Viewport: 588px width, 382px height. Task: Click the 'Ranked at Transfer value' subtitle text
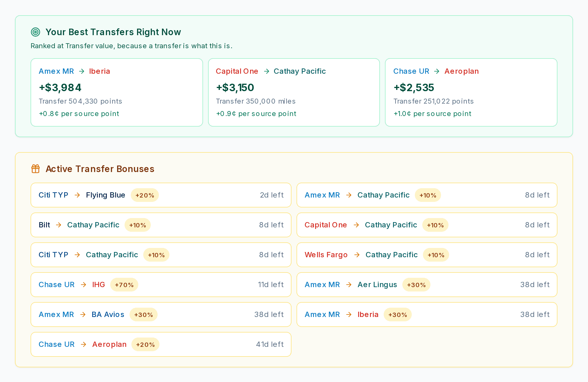pyautogui.click(x=131, y=46)
